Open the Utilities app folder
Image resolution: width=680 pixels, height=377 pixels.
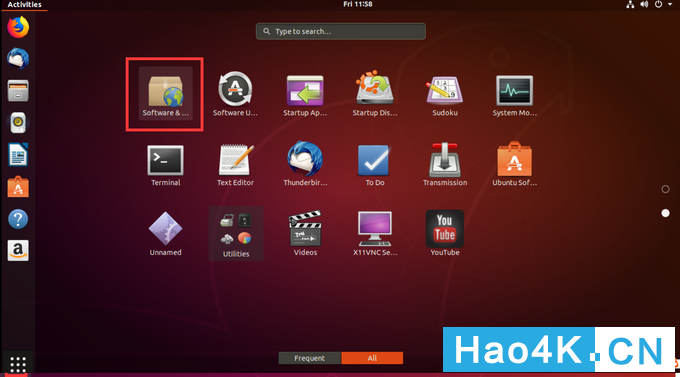coord(235,234)
